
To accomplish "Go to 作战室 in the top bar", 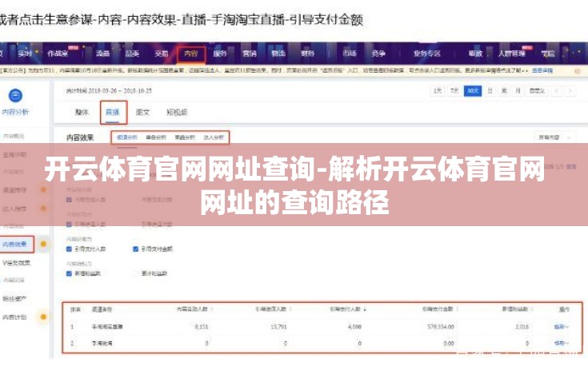I will (x=58, y=54).
